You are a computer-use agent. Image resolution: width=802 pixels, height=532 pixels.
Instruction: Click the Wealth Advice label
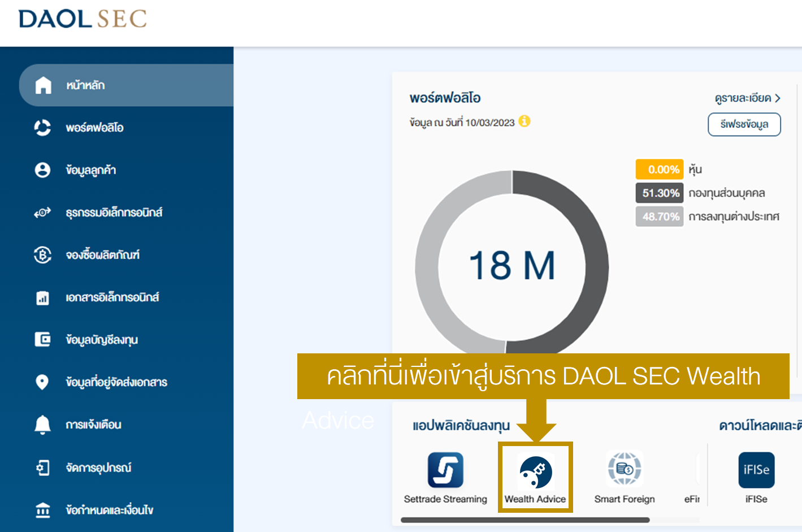point(535,499)
